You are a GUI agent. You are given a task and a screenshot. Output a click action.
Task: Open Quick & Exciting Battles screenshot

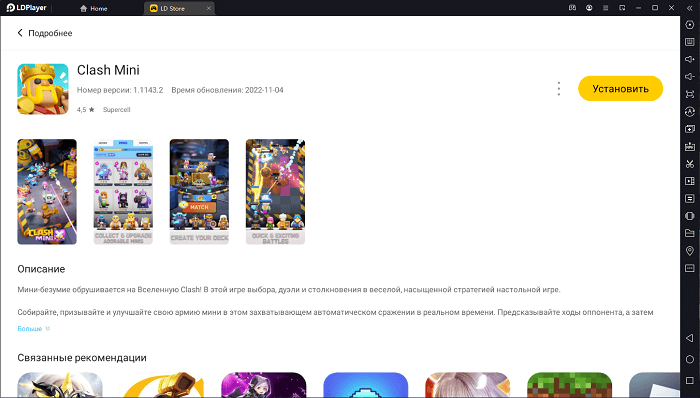(x=275, y=192)
